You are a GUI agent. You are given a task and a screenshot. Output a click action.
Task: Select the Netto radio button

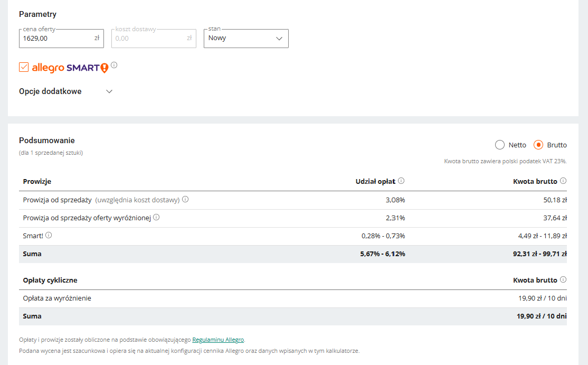tap(500, 145)
